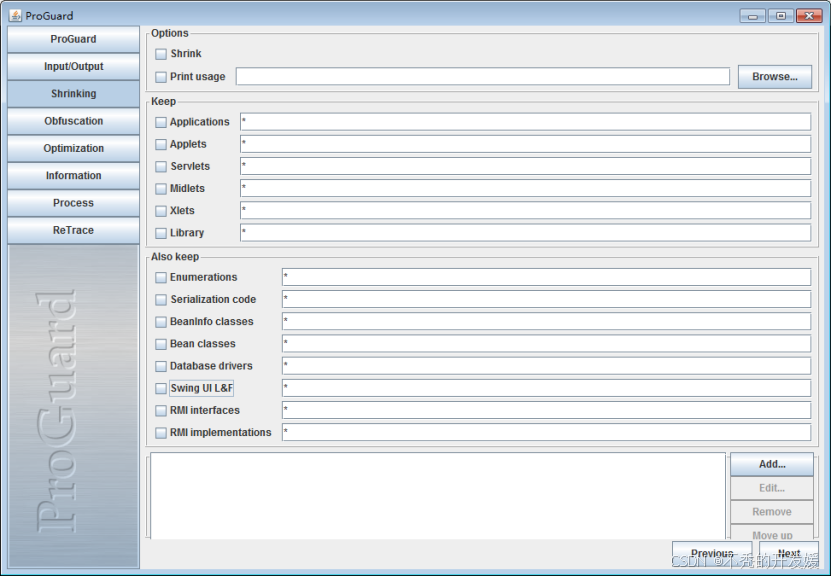Viewport: 831px width, 577px height.
Task: Click the empty keep rules list area
Action: click(x=438, y=496)
